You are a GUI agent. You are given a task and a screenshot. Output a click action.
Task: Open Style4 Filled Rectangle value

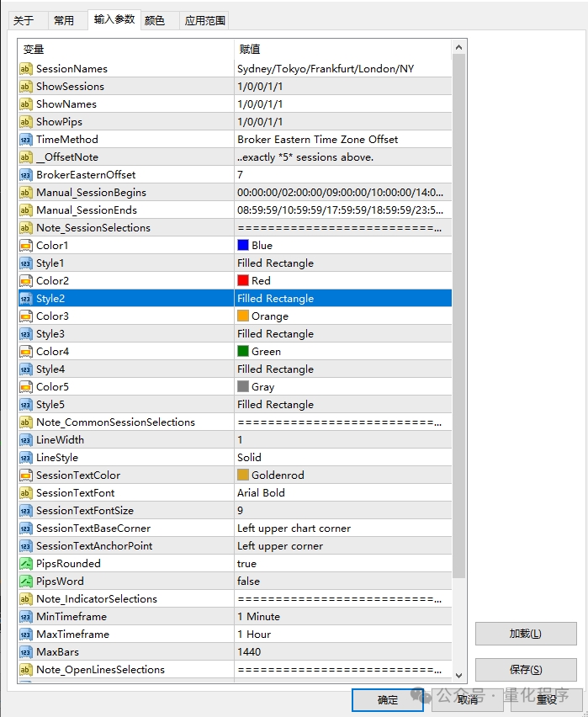[343, 369]
